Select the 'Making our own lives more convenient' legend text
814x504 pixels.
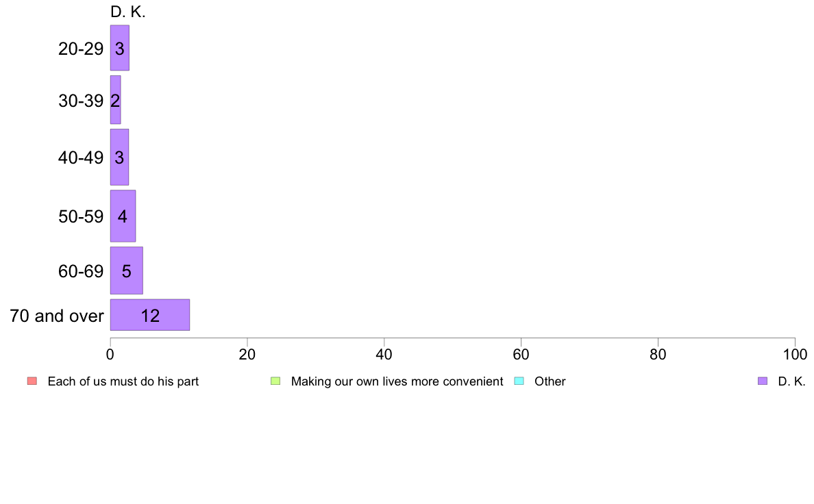coord(397,381)
